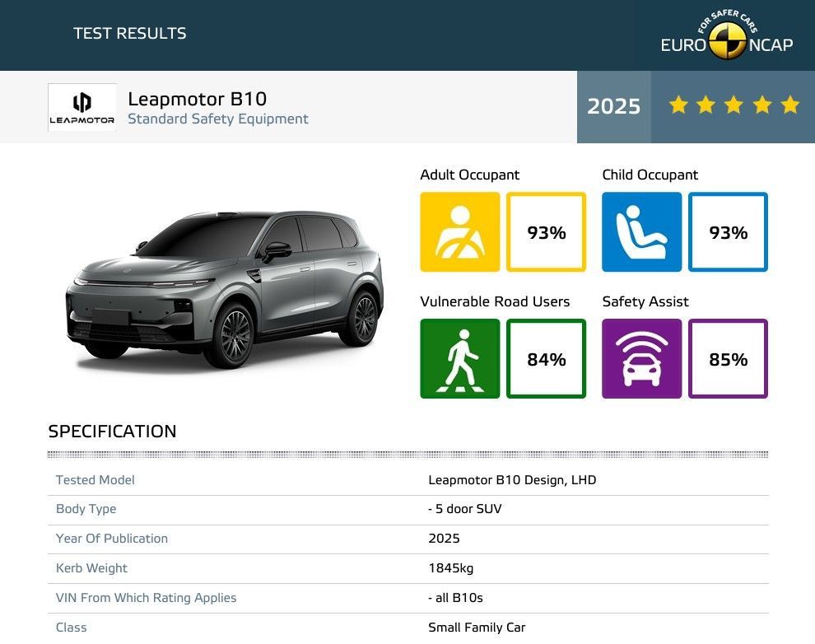815x644 pixels.
Task: Select the Adult Occupant seatbelt icon
Action: click(460, 231)
